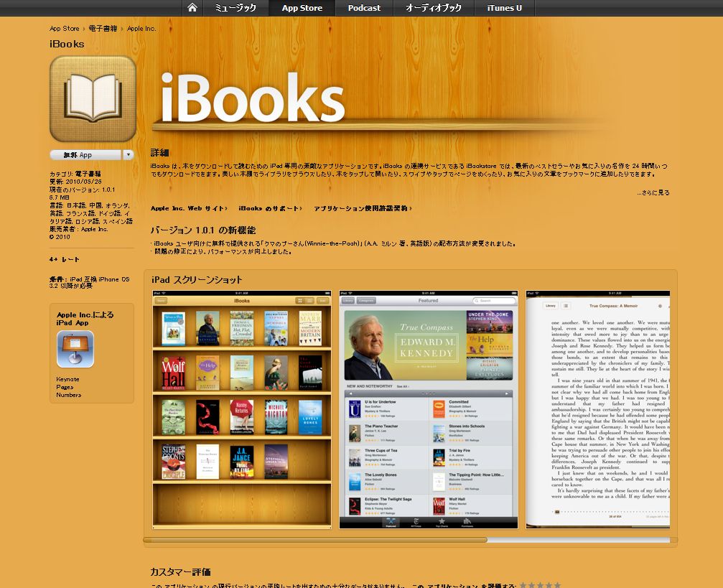The image size is (723, 588).
Task: Select the App Store tab
Action: click(x=302, y=8)
